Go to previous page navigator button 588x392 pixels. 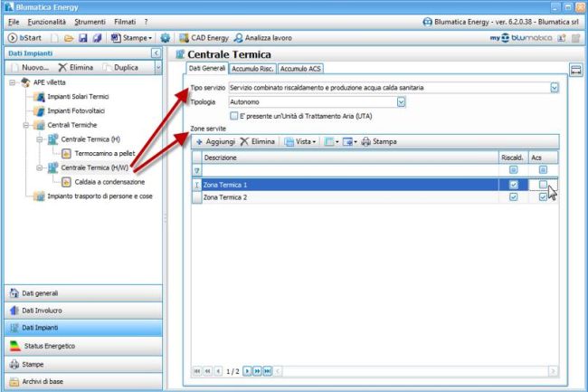(207, 371)
